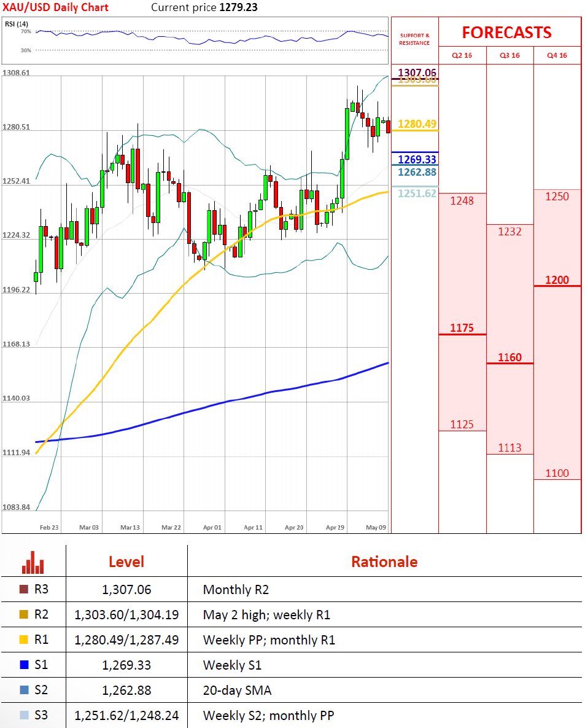Select the Q2 16 column header
This screenshot has width=585, height=728.
pos(462,55)
